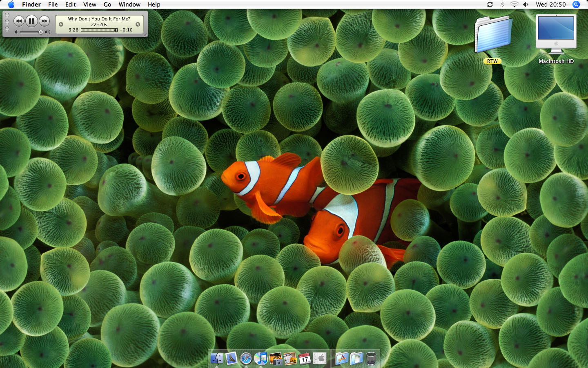Click the low volume speaker icon in iTunes
588x368 pixels.
(x=16, y=32)
